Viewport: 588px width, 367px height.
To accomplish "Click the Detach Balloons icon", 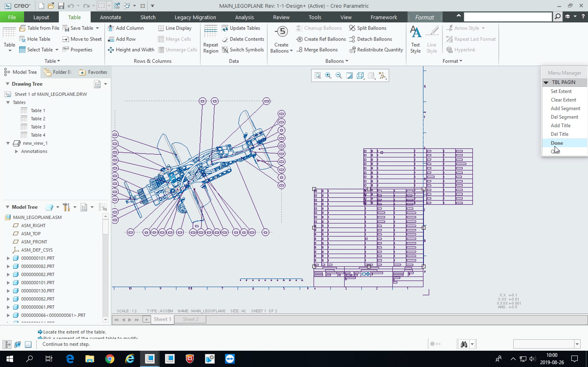I will [x=352, y=39].
